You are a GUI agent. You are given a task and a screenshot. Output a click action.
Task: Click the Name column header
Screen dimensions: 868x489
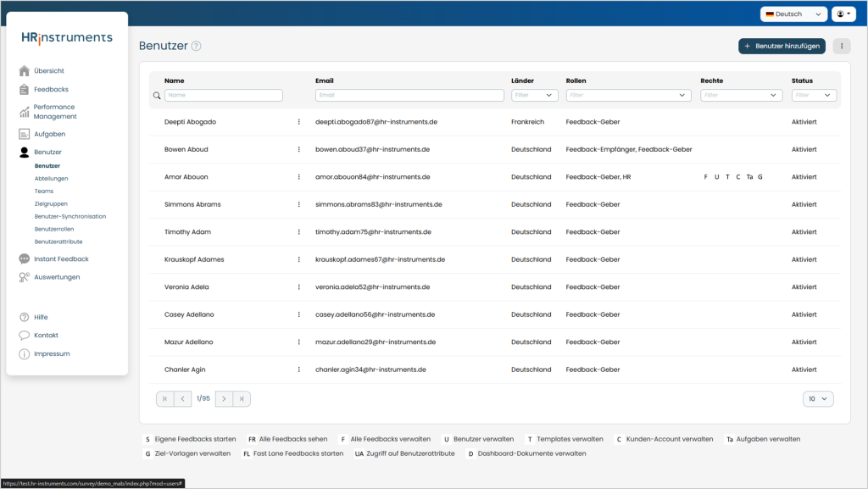175,81
